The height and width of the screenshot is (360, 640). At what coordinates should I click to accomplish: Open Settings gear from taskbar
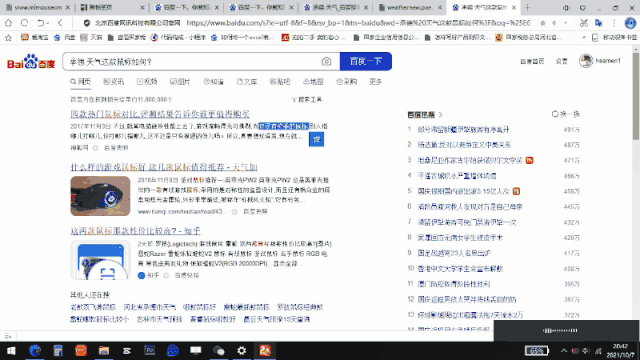click(242, 351)
